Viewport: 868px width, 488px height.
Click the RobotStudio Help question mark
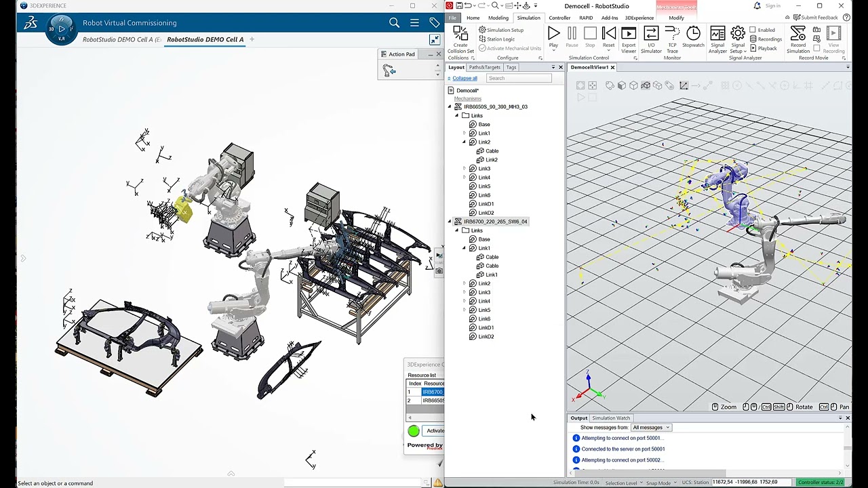click(846, 18)
